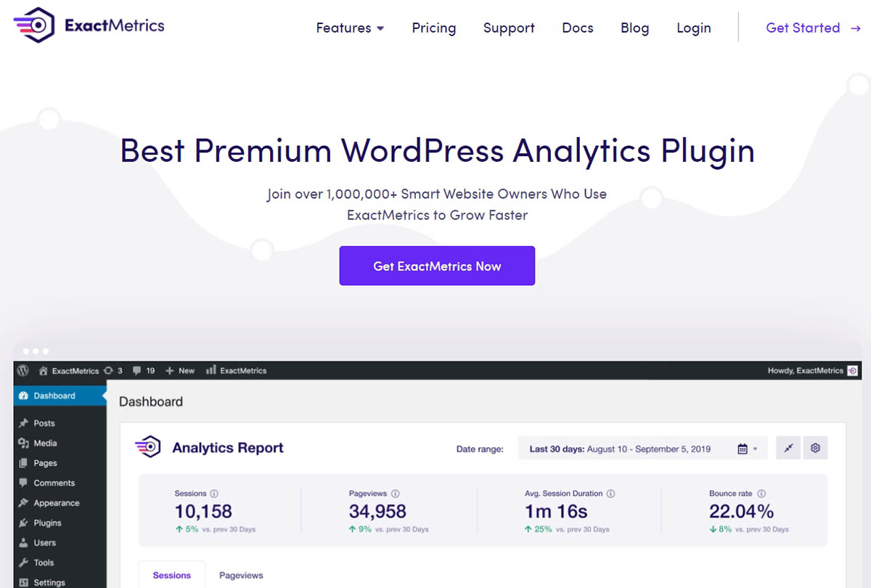Image resolution: width=871 pixels, height=588 pixels.
Task: Switch to the Sessions chart tab
Action: coord(172,575)
